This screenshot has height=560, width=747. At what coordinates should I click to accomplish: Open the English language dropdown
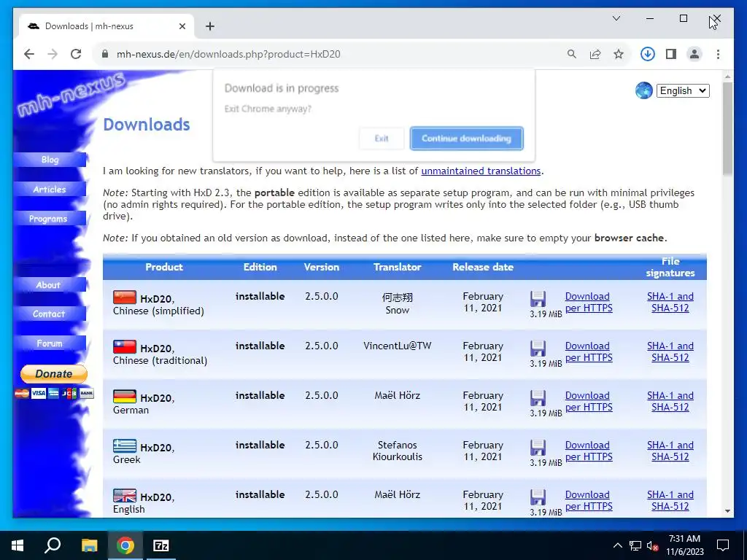[x=683, y=90]
